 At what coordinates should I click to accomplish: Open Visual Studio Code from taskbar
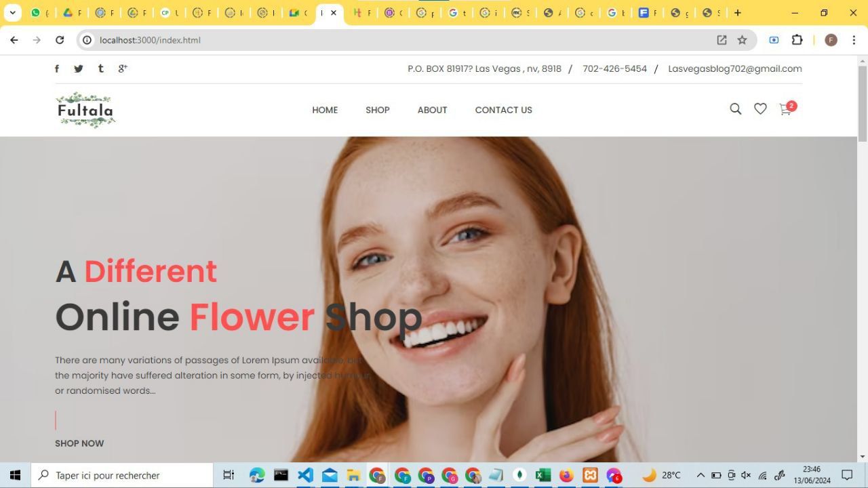pos(305,475)
